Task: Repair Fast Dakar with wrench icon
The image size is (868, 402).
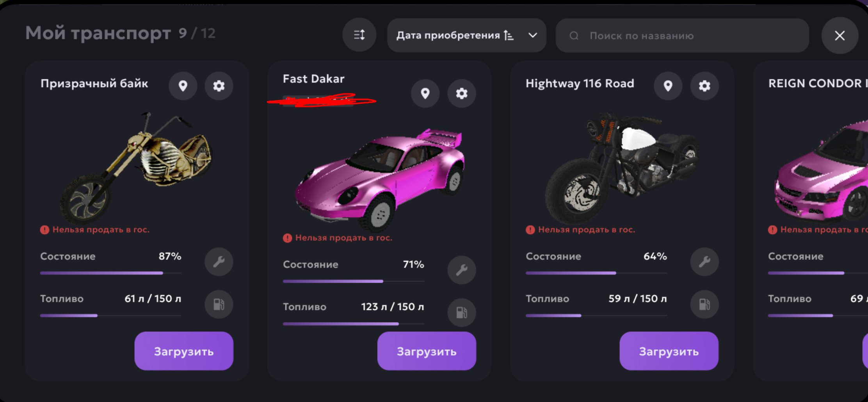Action: tap(462, 270)
